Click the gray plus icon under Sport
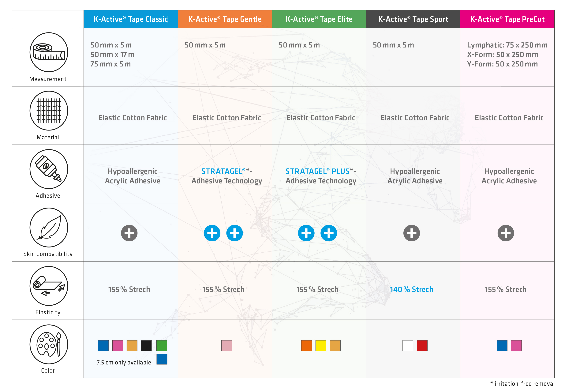565x392 pixels. 412,233
